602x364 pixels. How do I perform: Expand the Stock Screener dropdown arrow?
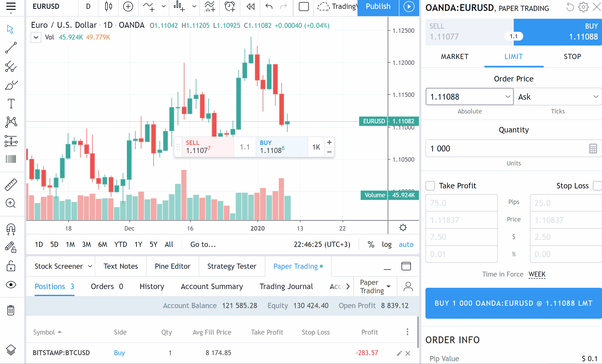(x=90, y=266)
